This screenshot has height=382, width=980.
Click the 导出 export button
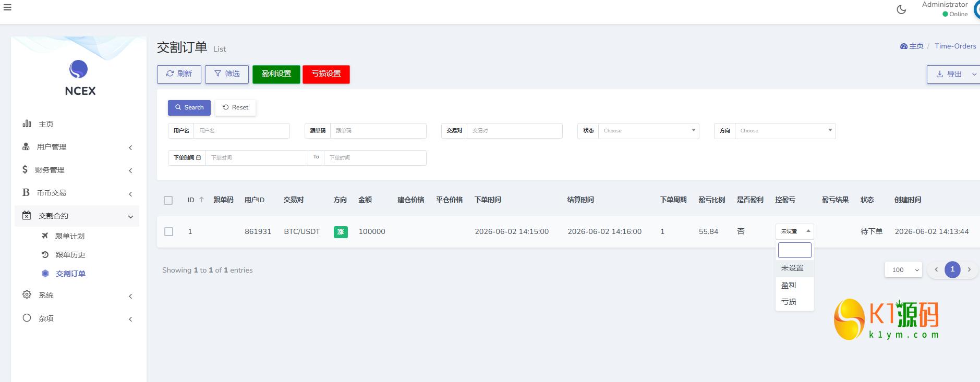click(949, 74)
